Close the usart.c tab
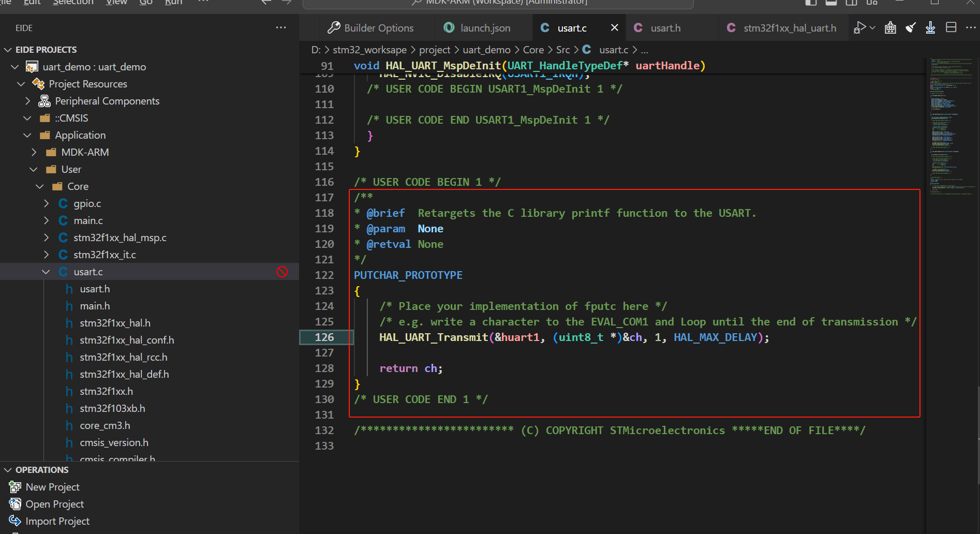The height and width of the screenshot is (534, 980). click(x=615, y=28)
